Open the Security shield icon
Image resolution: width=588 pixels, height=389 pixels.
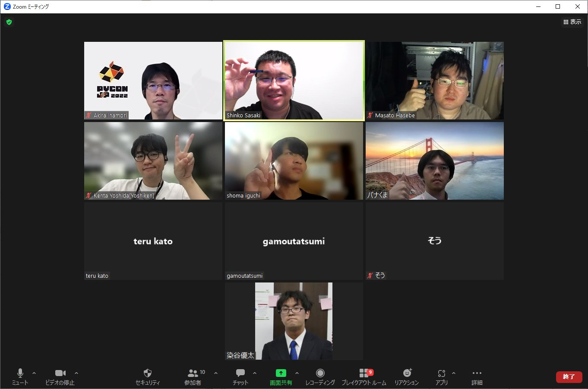148,373
